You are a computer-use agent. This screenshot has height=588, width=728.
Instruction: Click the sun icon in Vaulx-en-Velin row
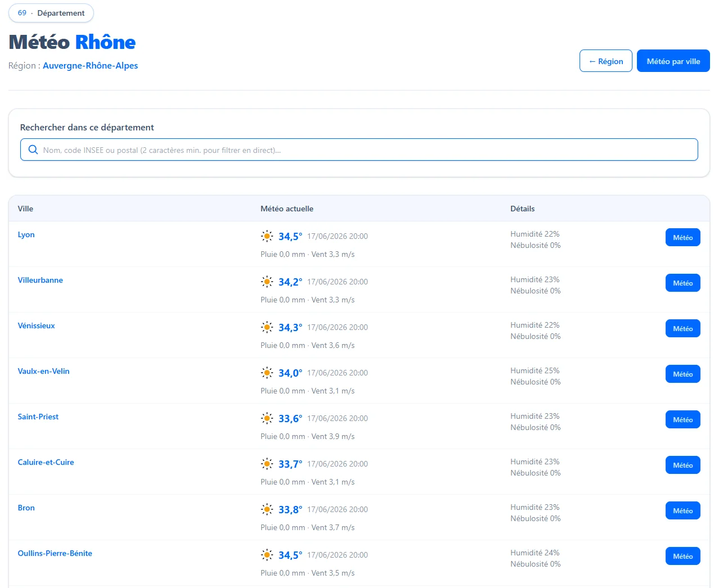pyautogui.click(x=267, y=373)
